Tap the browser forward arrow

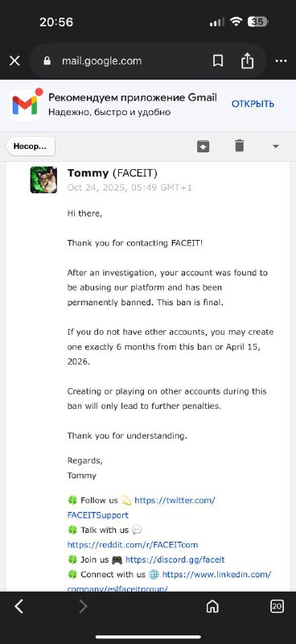pyautogui.click(x=83, y=606)
